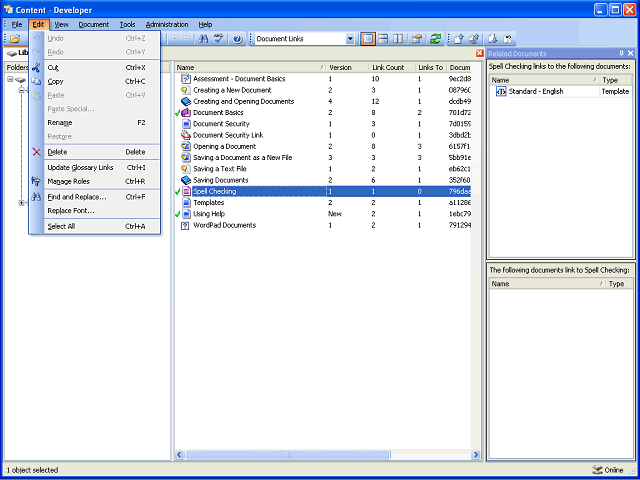Select Saving a Text File row
The image size is (640, 480).
[322, 169]
